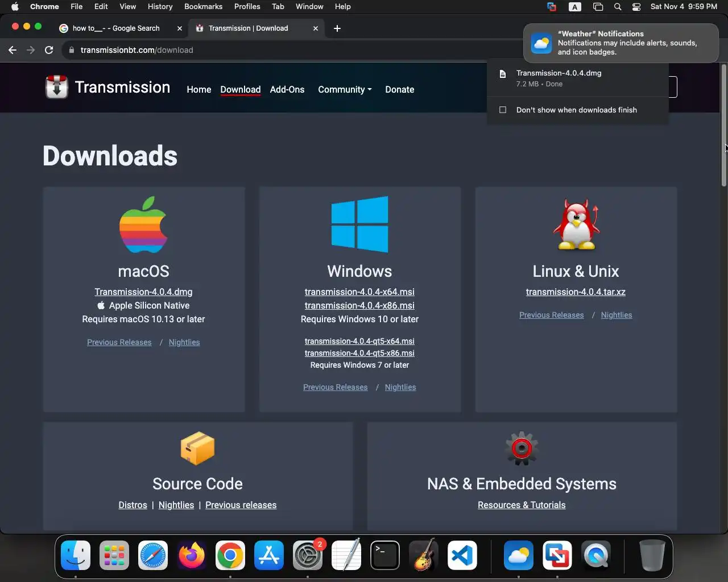Open Trash in the dock
This screenshot has width=728, height=582.
652,555
